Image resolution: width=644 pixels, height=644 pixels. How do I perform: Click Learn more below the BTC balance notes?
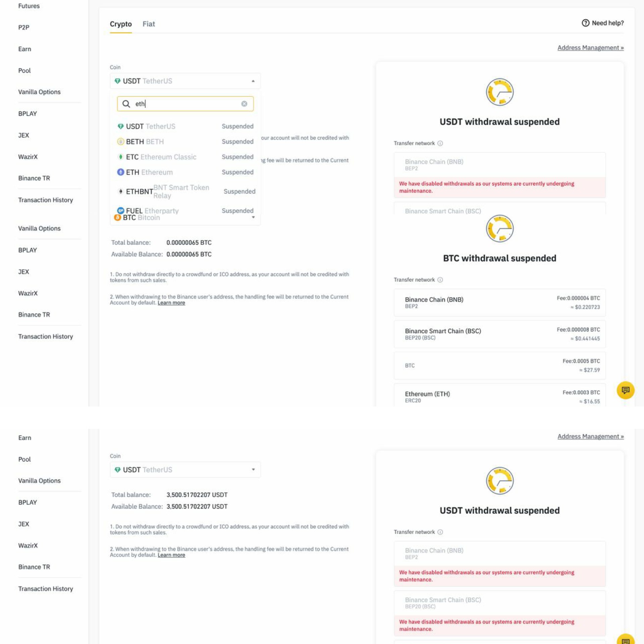[171, 303]
